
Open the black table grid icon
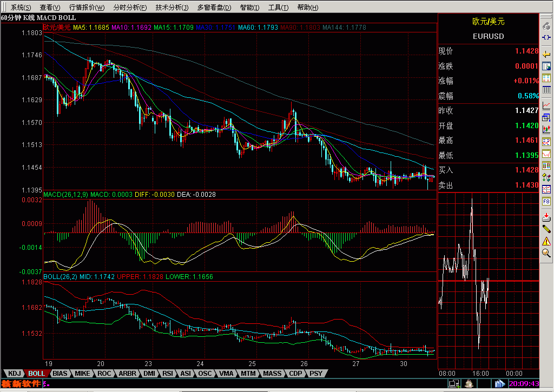tap(546, 90)
